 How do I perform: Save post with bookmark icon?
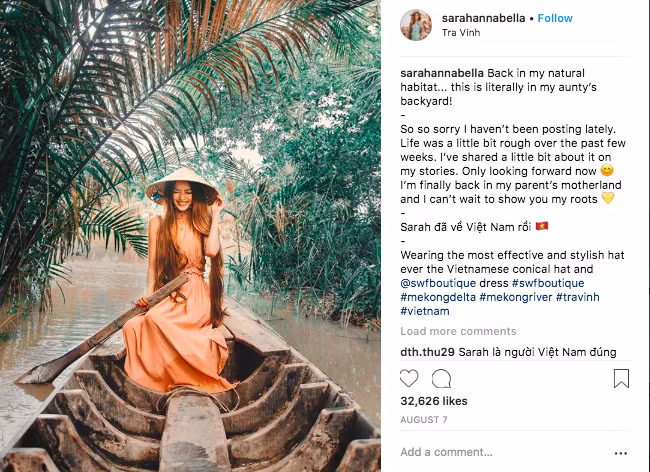coord(621,378)
